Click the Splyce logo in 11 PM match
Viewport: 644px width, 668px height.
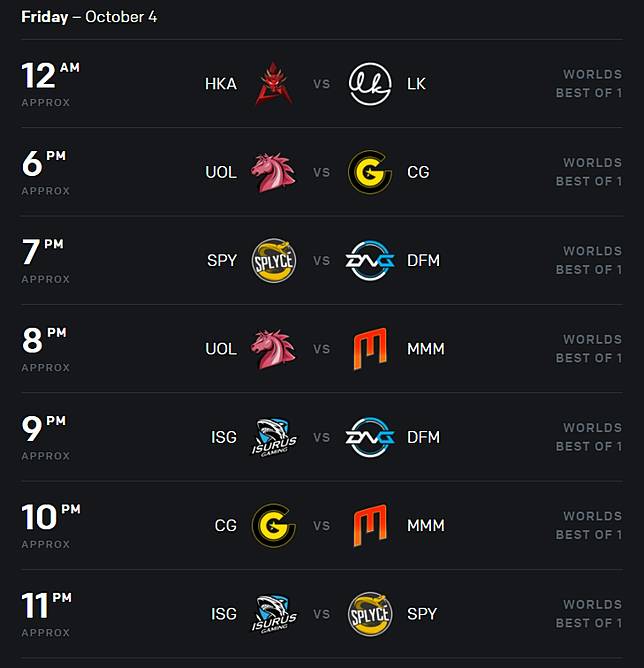[x=370, y=613]
